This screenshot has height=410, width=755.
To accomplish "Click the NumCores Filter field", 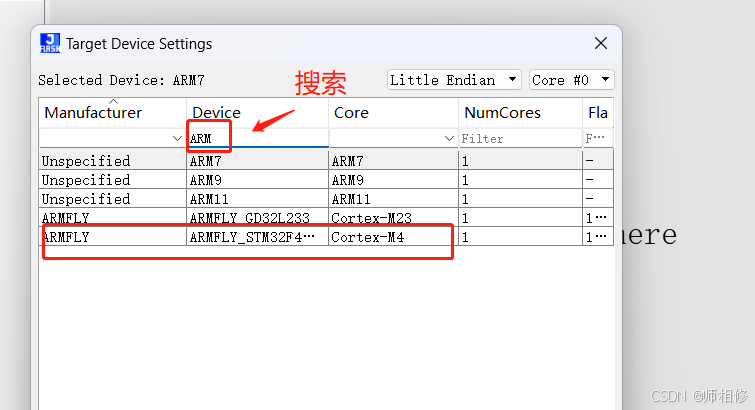I will tap(520, 139).
